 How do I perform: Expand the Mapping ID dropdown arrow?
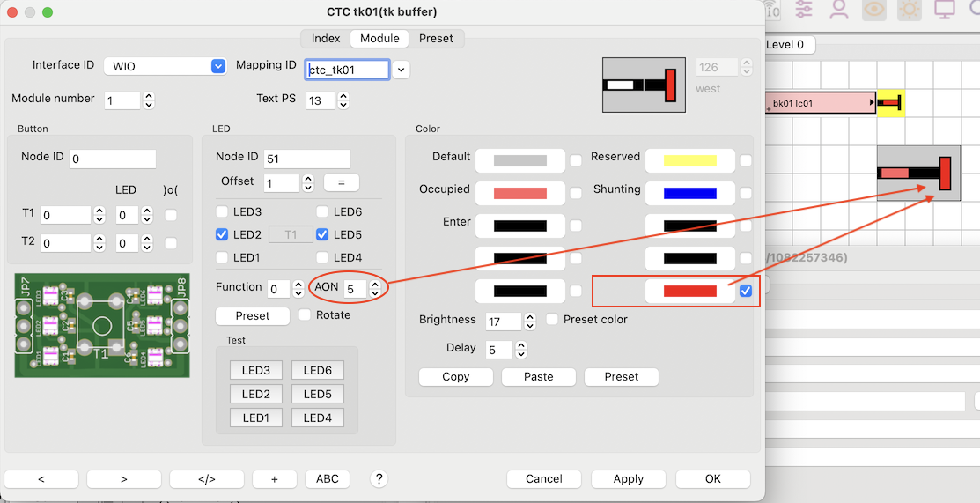point(401,70)
